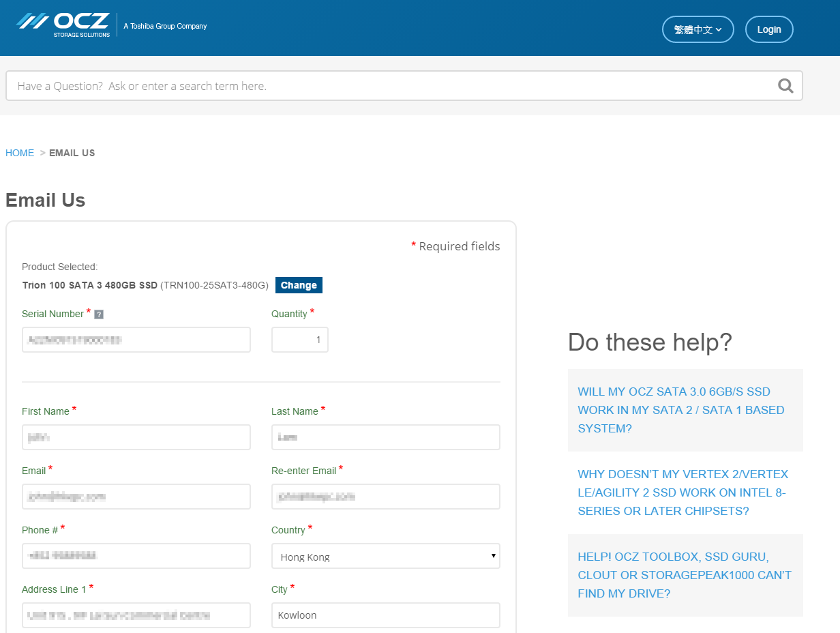Screen dimensions: 840x633
Task: Open the OCZ Toolbox can't find drive article
Action: tap(685, 575)
